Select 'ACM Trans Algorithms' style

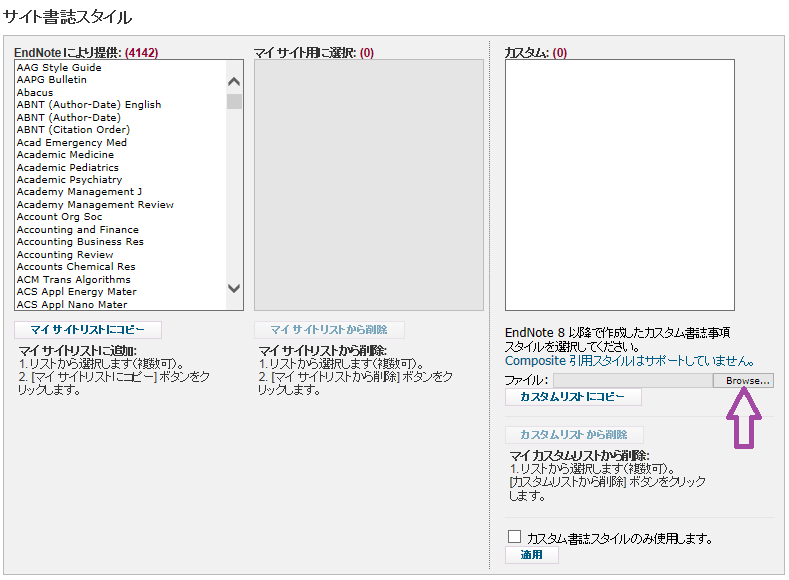[x=73, y=280]
